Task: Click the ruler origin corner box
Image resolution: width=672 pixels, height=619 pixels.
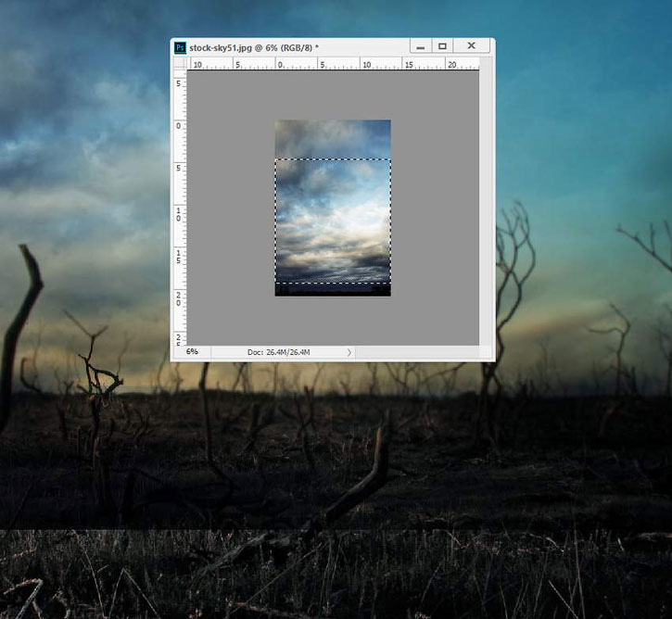Action: [x=180, y=63]
